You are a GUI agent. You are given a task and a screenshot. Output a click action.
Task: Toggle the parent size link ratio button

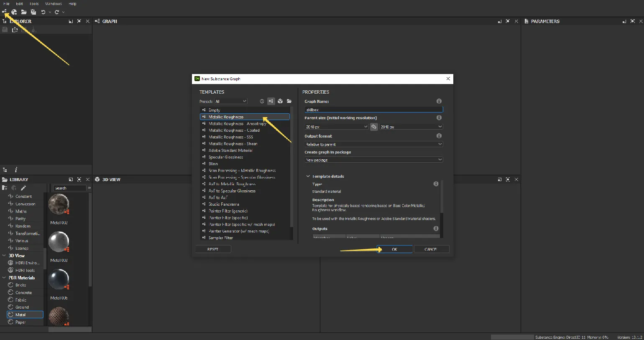point(374,127)
